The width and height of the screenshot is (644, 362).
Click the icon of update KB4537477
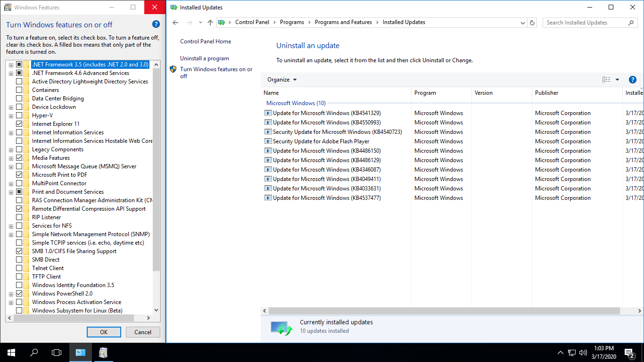click(x=268, y=198)
